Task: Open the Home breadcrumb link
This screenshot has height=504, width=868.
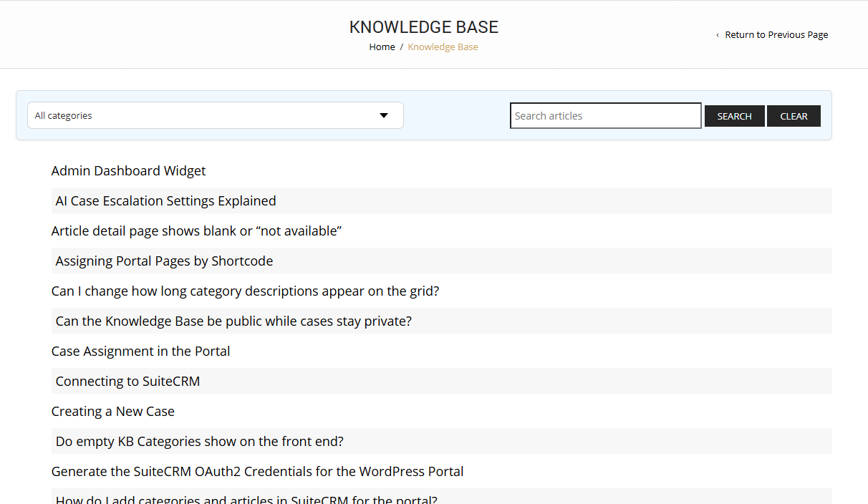Action: point(382,47)
